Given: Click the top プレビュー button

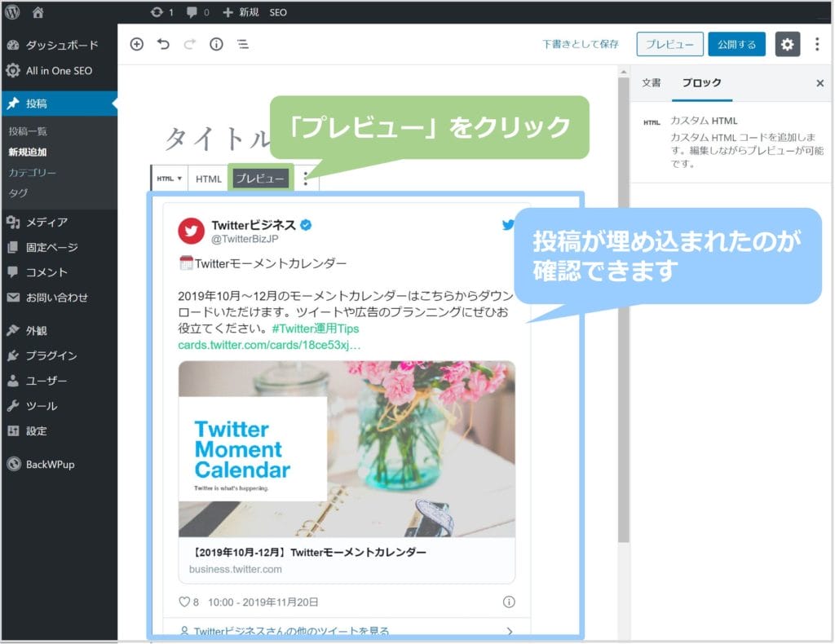Looking at the screenshot, I should [x=670, y=44].
